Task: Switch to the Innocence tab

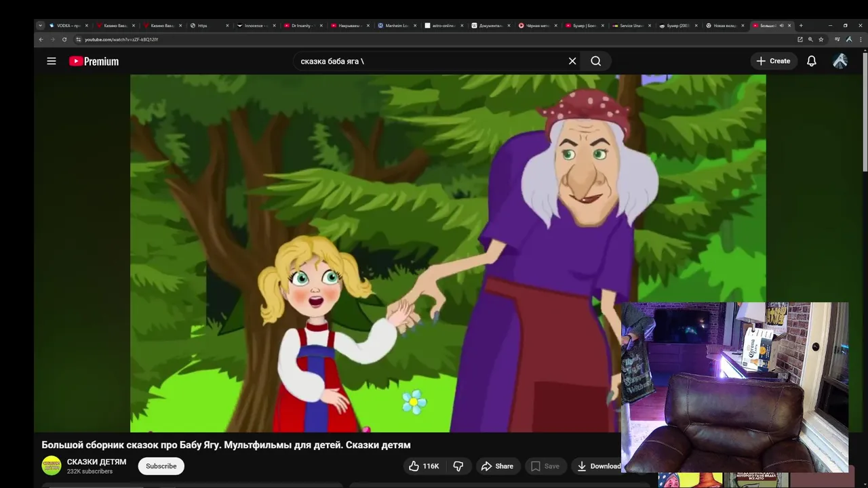Action: [255, 26]
